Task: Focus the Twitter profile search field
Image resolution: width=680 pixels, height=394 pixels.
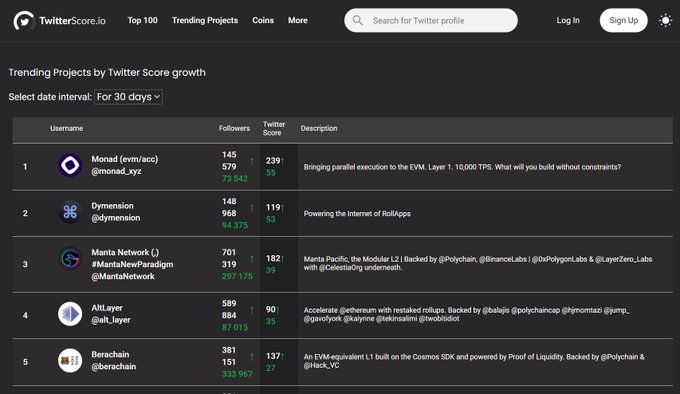Action: click(x=431, y=20)
